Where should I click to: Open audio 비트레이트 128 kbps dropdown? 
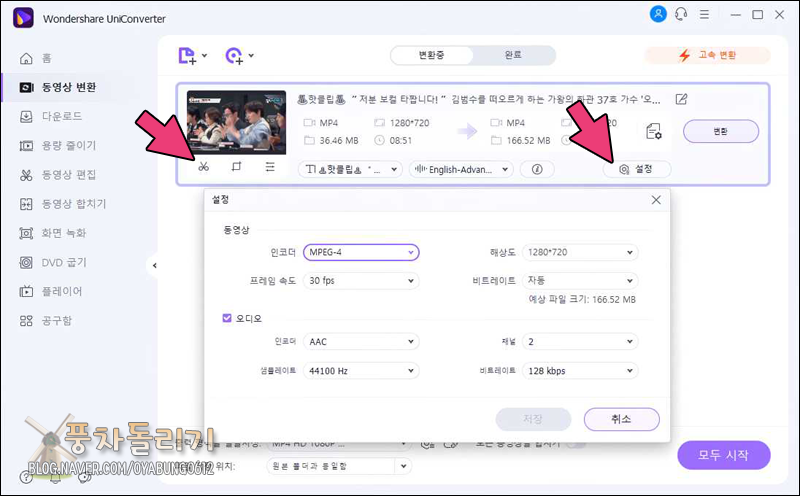580,371
